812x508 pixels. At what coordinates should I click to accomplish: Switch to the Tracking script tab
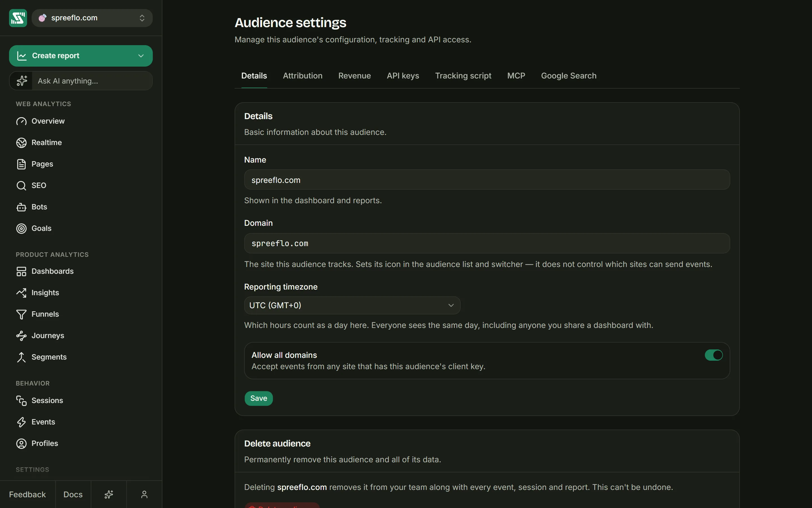463,76
